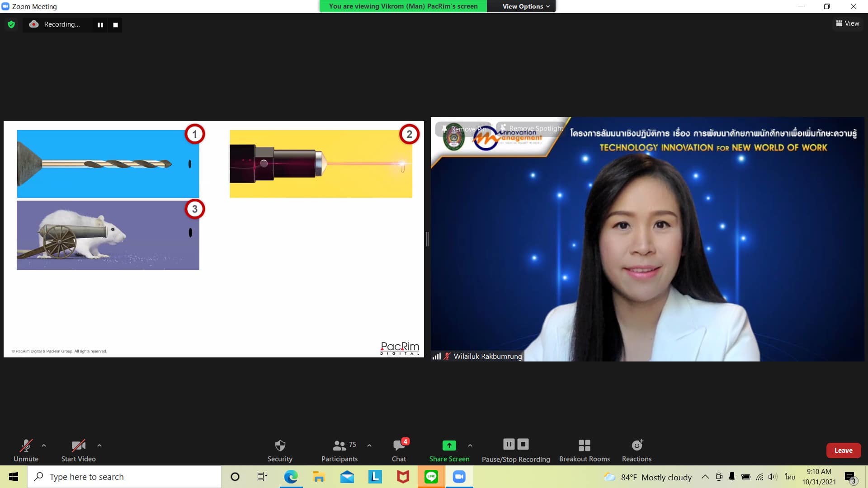
Task: Click the Remove Spotlight button
Action: click(x=531, y=128)
